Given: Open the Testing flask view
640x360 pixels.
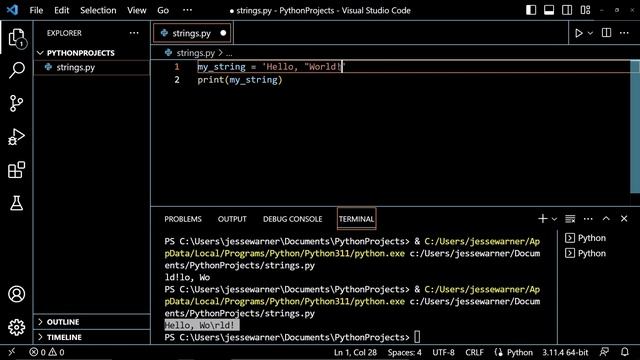Looking at the screenshot, I should point(16,203).
